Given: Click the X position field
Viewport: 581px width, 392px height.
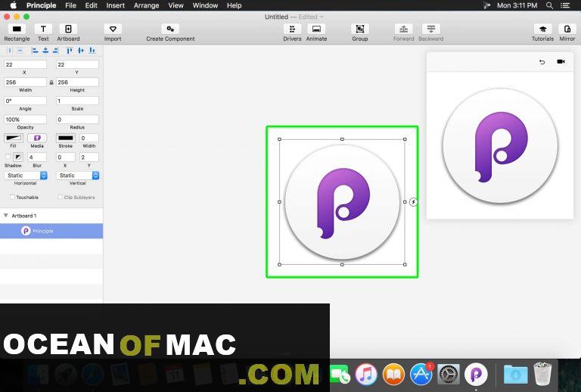Looking at the screenshot, I should click(x=25, y=64).
